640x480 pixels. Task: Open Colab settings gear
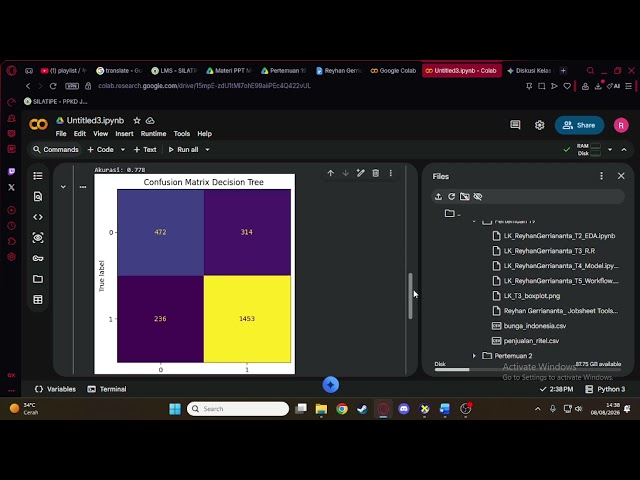pyautogui.click(x=540, y=125)
